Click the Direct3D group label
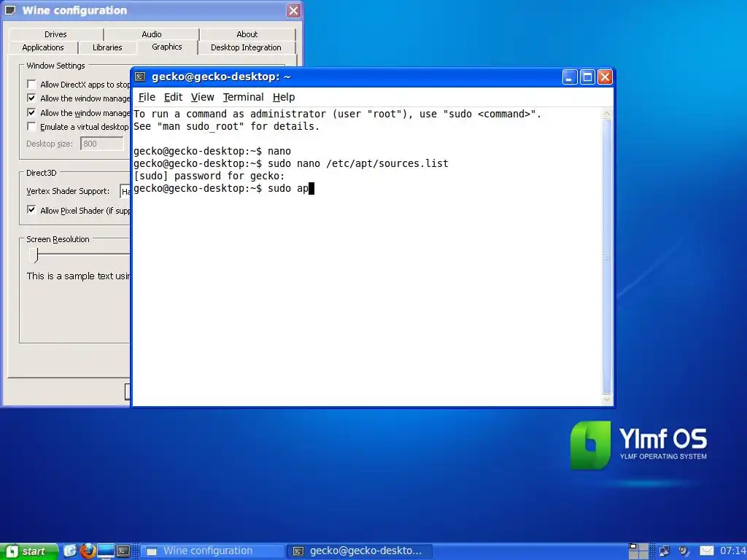The height and width of the screenshot is (560, 747). pos(42,173)
